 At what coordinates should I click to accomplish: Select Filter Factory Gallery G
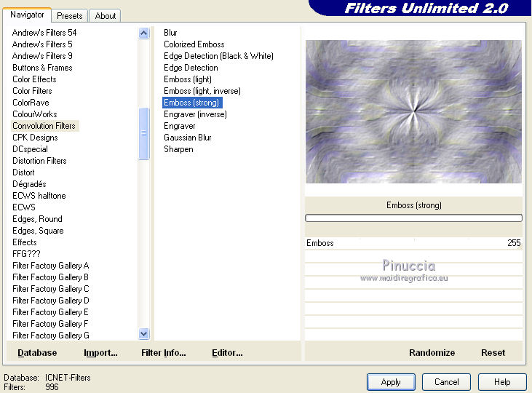50,336
